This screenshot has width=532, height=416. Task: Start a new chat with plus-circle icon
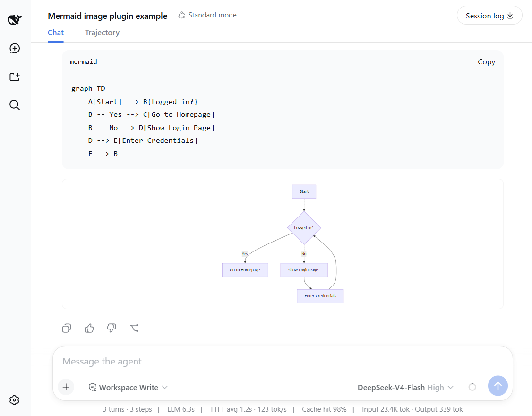(15, 49)
